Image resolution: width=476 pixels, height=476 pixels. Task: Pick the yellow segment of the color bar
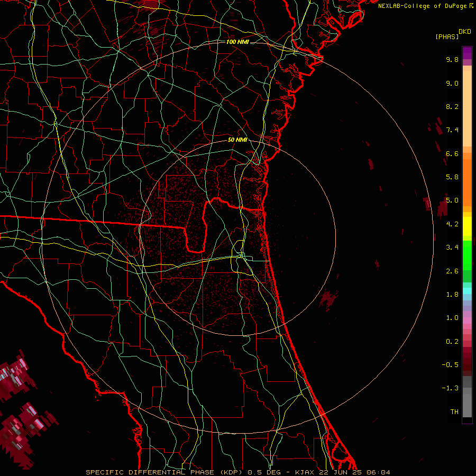click(467, 226)
